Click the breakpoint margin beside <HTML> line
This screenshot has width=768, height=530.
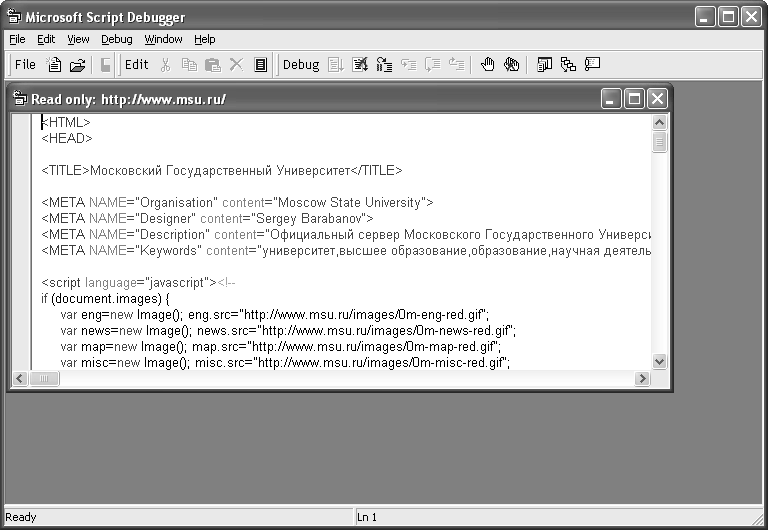coord(22,122)
